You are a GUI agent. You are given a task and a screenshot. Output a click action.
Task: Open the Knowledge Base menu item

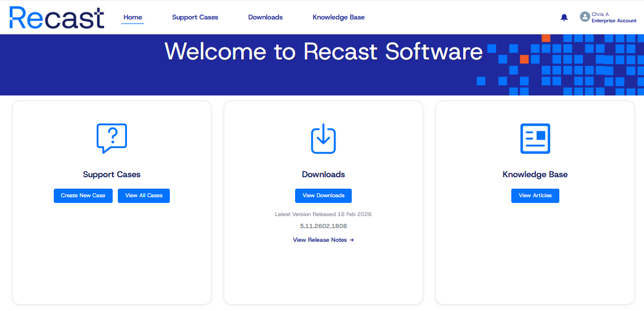point(339,17)
